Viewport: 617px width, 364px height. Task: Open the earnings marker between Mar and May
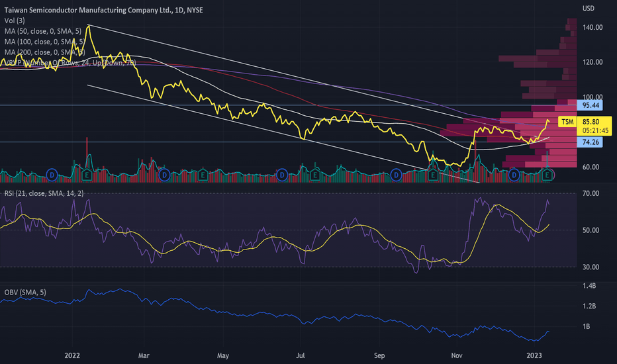[203, 175]
